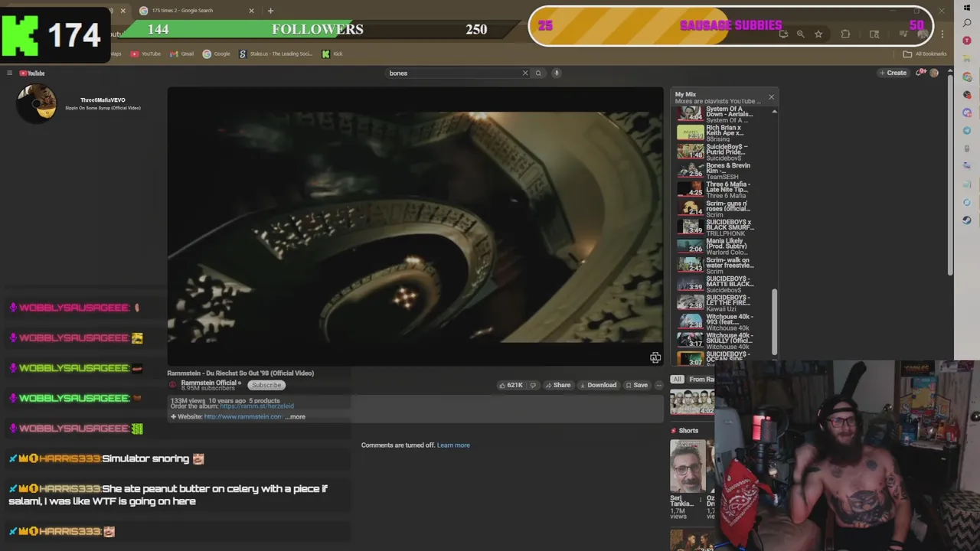Viewport: 980px width, 551px height.
Task: Open the browser extensions puzzle icon
Action: click(845, 34)
